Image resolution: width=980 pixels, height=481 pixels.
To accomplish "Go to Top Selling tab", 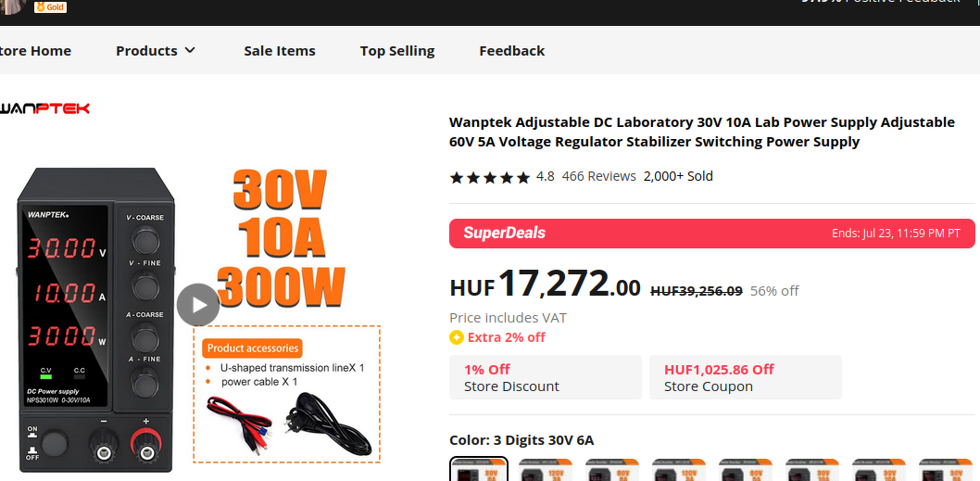I will [x=396, y=51].
